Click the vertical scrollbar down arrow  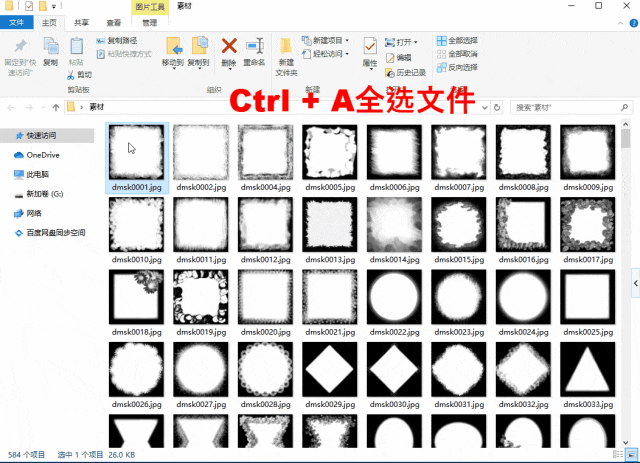tap(626, 443)
